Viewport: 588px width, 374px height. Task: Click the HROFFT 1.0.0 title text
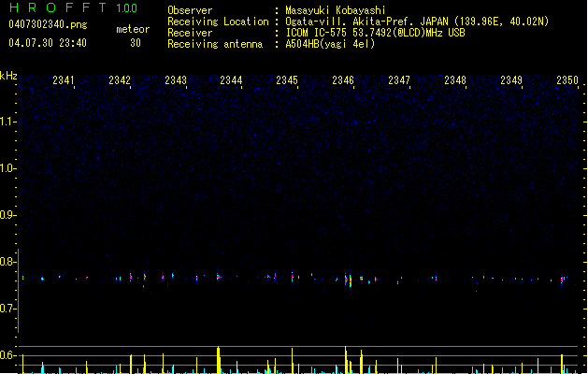pos(74,7)
